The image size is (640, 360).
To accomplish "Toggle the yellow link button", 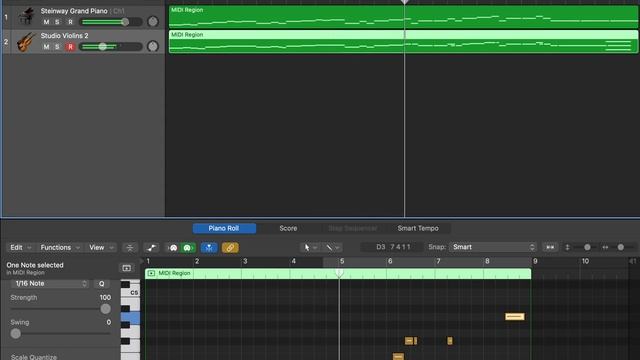I will coord(230,247).
